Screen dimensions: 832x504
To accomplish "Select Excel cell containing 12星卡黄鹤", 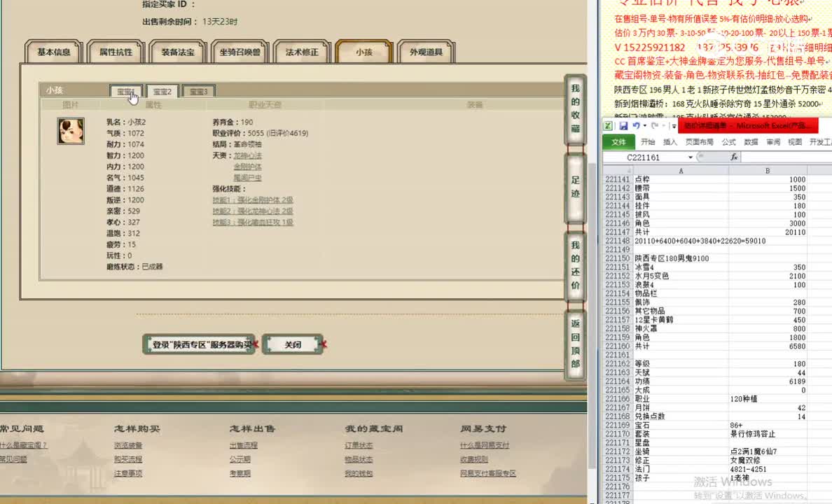I will click(x=681, y=320).
